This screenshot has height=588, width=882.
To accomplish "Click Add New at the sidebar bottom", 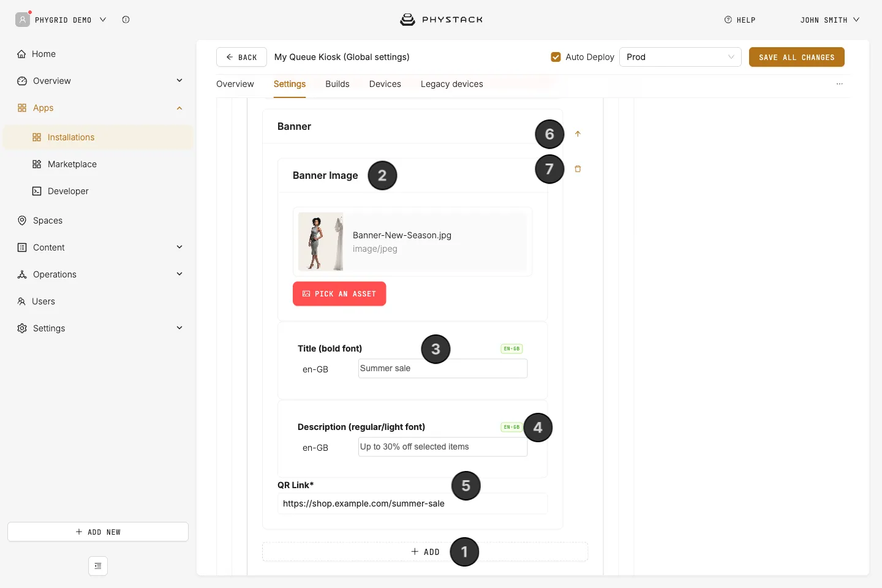I will 98,532.
